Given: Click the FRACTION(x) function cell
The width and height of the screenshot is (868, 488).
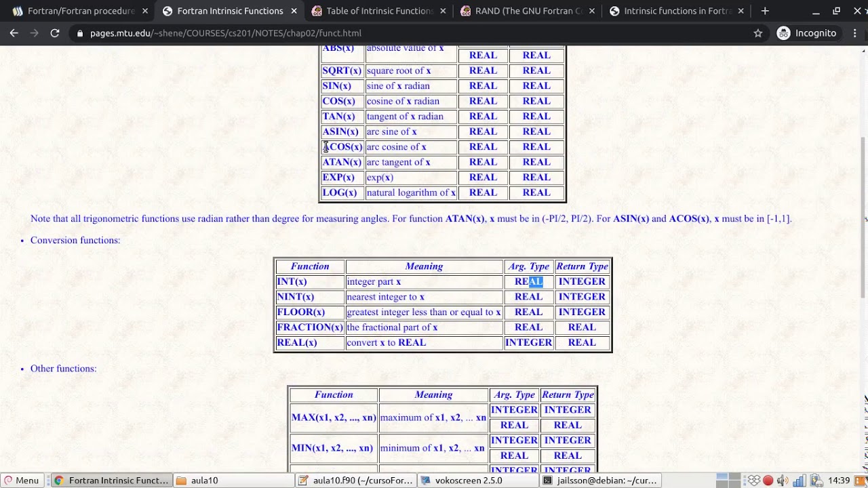Looking at the screenshot, I should [x=310, y=327].
